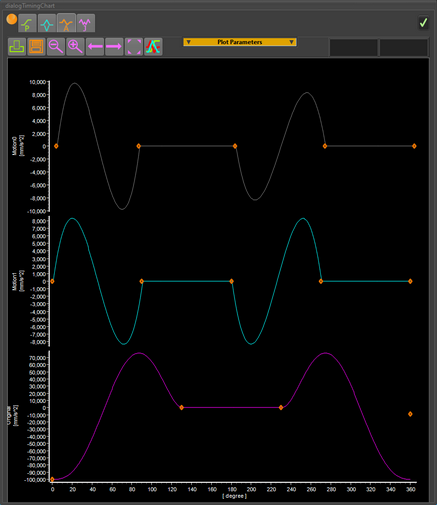
Task: Show the velocity plot
Action: click(47, 23)
